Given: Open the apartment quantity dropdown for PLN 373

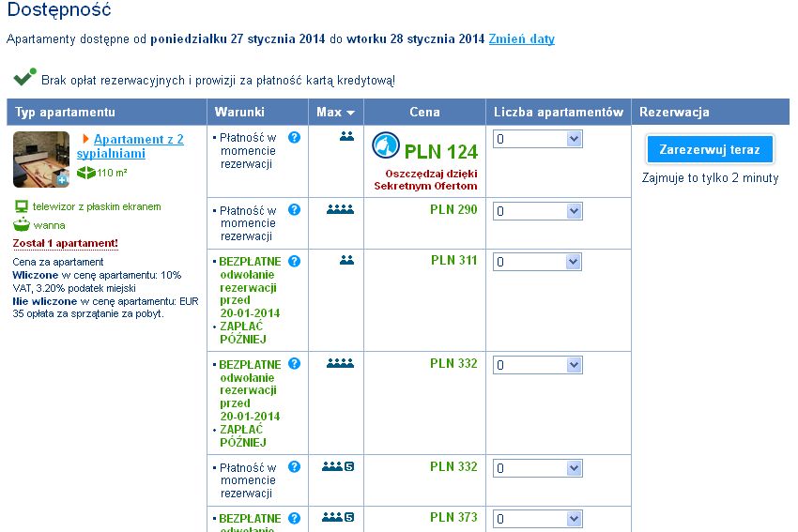Looking at the screenshot, I should (x=537, y=519).
